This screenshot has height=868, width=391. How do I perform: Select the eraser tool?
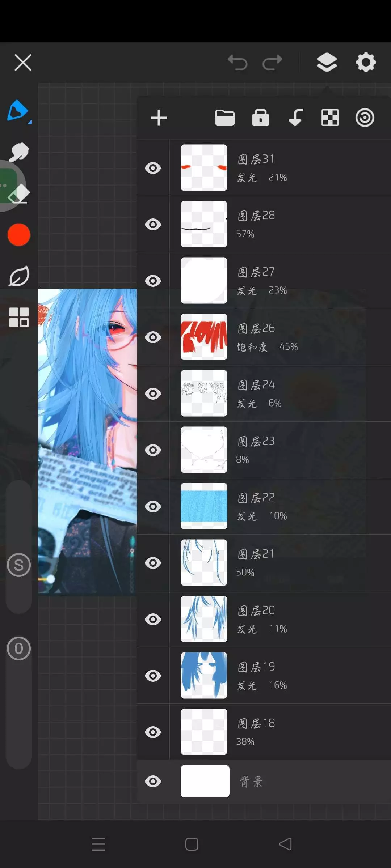[19, 193]
